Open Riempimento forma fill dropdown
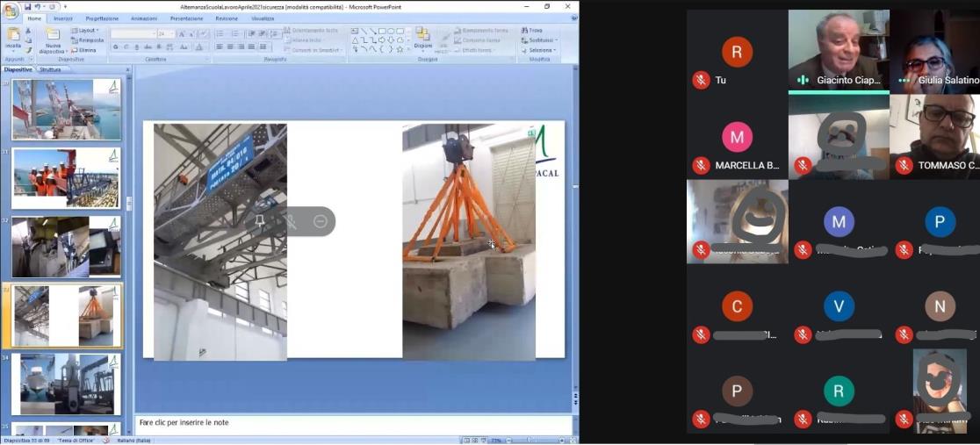This screenshot has height=445, width=980. pyautogui.click(x=481, y=30)
